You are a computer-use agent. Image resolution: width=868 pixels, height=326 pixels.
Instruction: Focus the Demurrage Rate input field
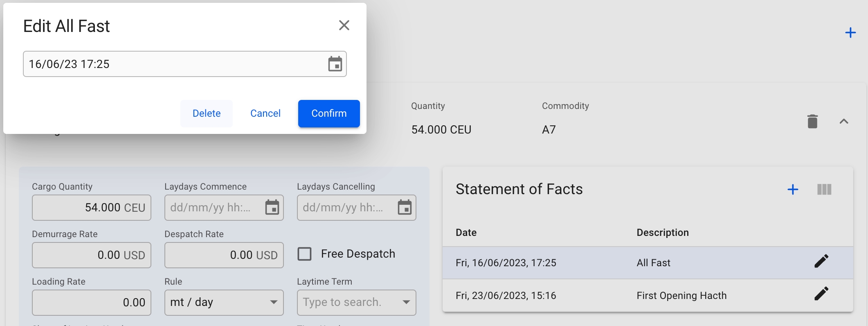click(x=91, y=255)
